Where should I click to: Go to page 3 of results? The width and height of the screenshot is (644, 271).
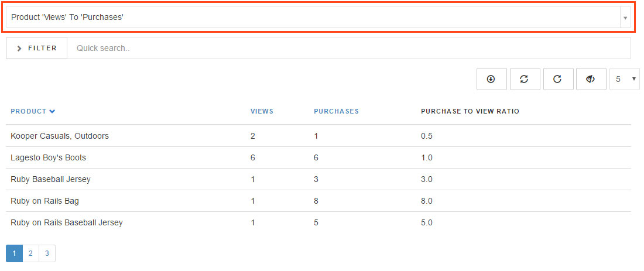47,253
